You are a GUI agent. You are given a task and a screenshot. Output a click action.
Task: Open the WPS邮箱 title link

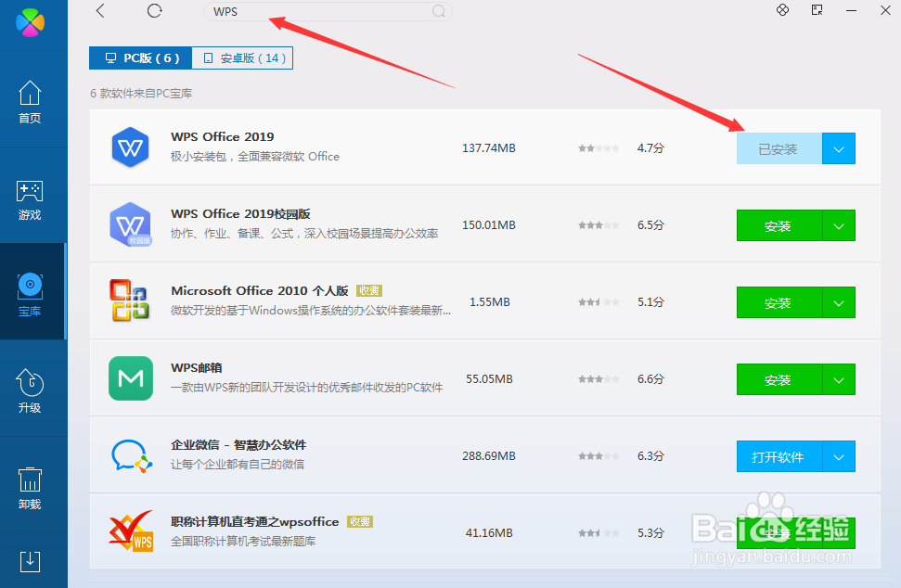[x=197, y=367]
